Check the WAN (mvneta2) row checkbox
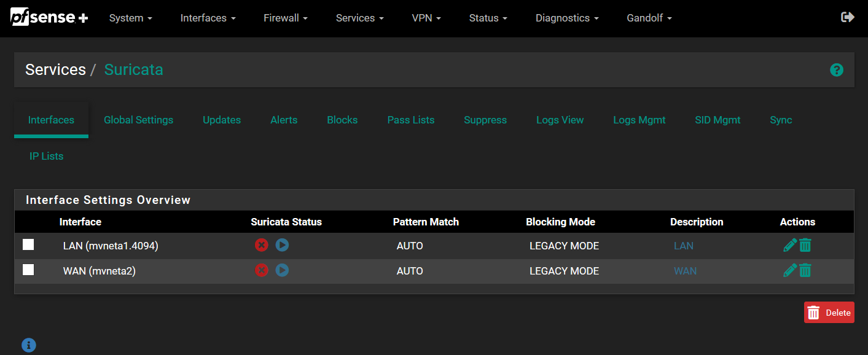 [x=28, y=270]
